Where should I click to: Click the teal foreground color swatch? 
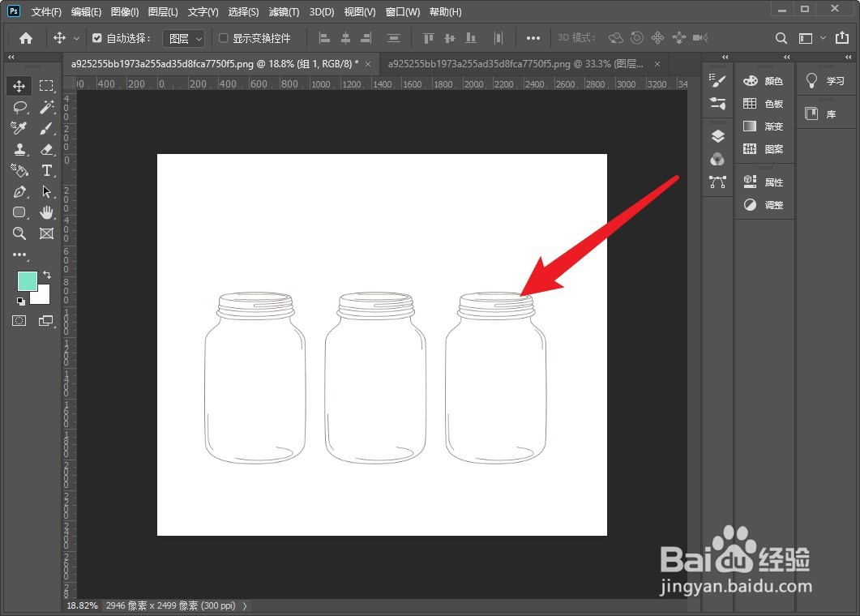coord(26,280)
